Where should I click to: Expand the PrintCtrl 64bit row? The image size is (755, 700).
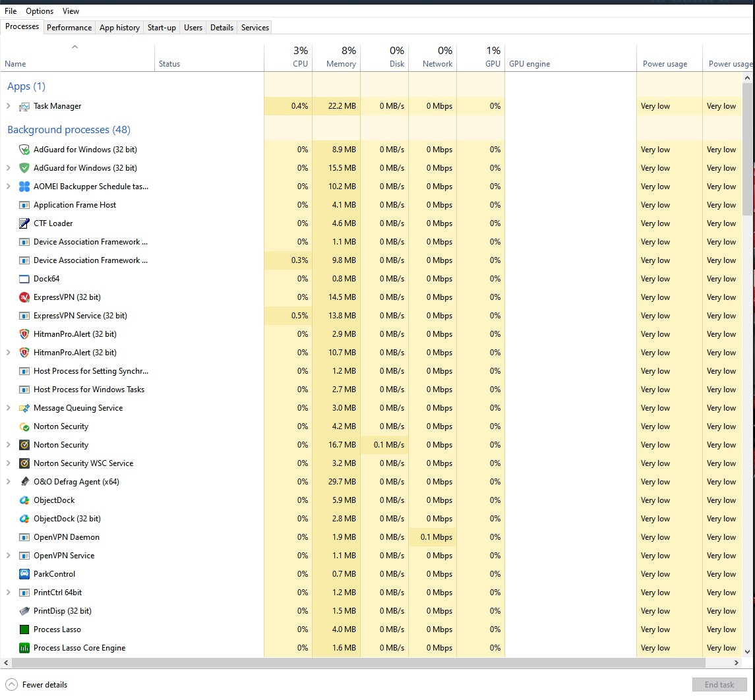pos(8,593)
